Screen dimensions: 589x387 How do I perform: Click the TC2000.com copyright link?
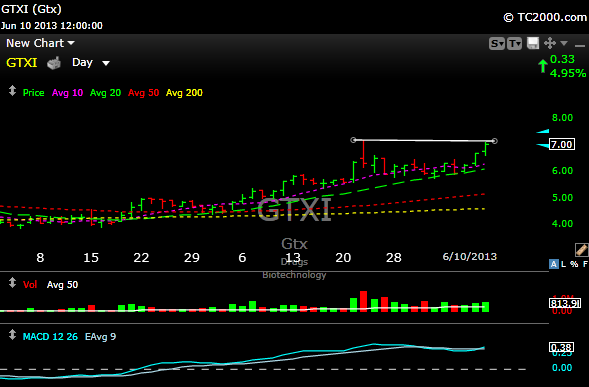click(x=545, y=17)
